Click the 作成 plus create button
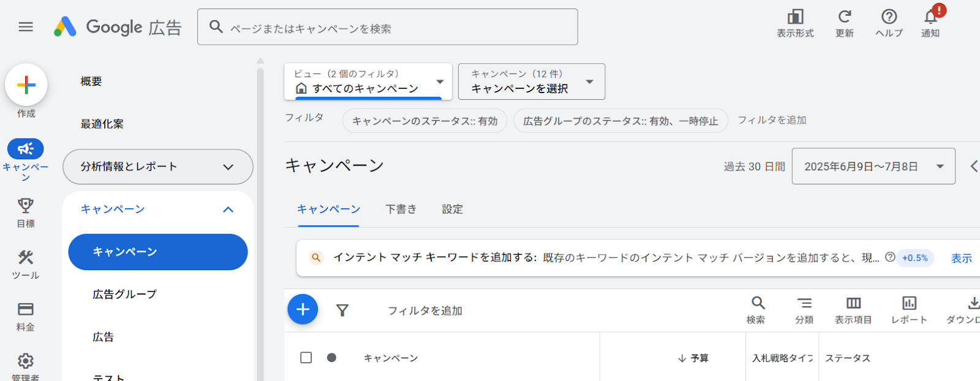The image size is (980, 381). tap(26, 85)
